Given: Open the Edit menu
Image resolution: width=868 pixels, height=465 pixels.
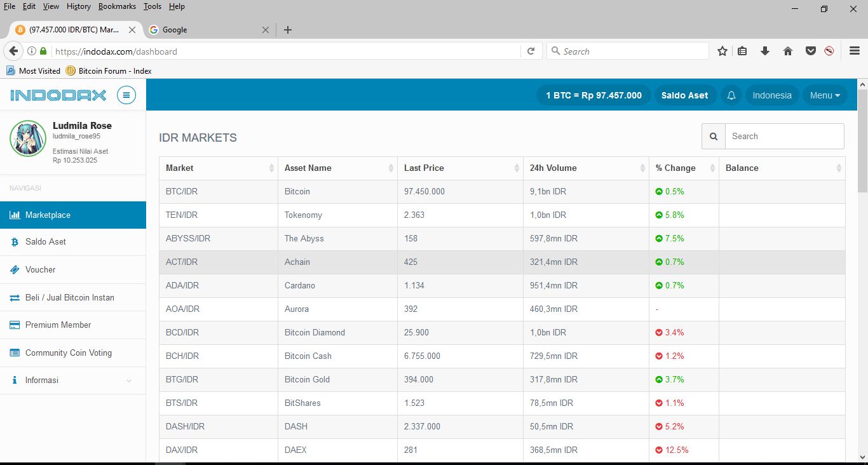Looking at the screenshot, I should pos(29,6).
